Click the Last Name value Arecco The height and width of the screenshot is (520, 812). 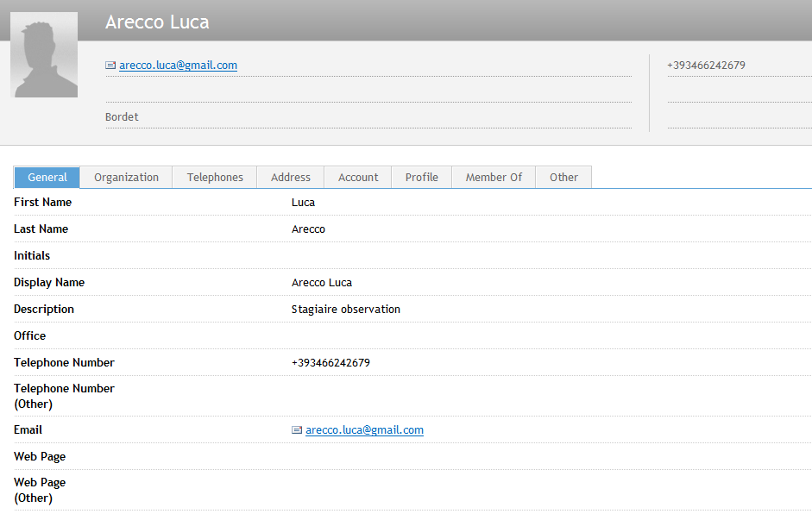[x=308, y=229]
